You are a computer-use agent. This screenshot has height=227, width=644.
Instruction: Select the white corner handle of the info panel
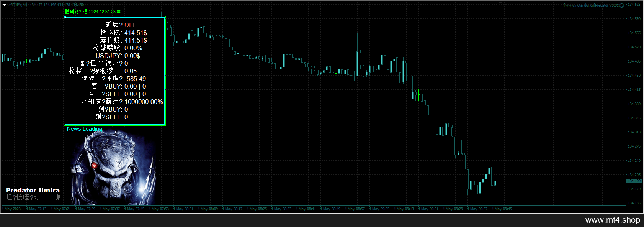[65, 17]
